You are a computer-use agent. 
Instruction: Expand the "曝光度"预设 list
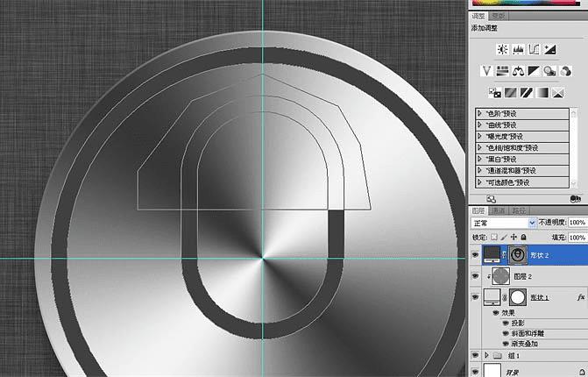click(x=479, y=136)
